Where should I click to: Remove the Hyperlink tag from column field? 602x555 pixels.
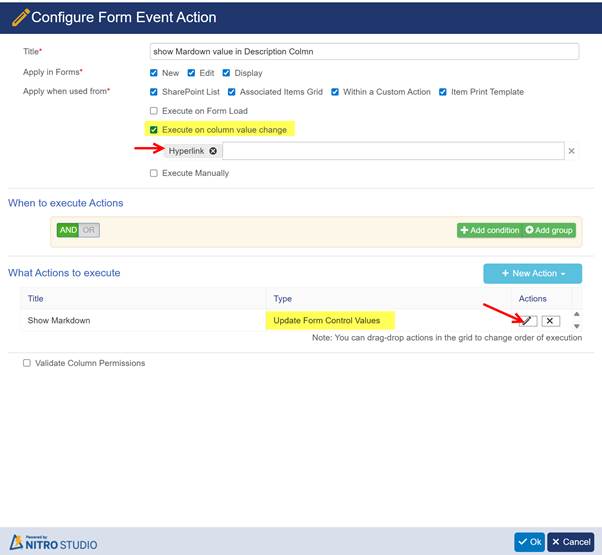coord(213,151)
